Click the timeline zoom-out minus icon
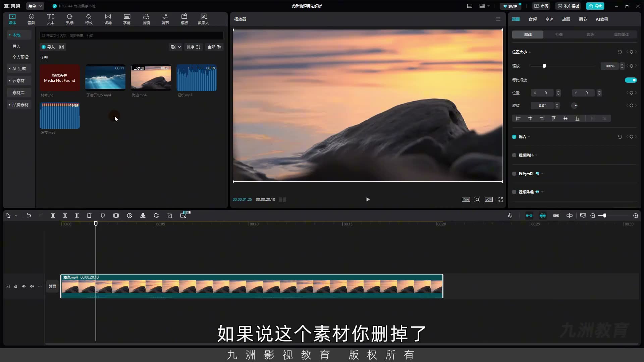The width and height of the screenshot is (644, 362). (593, 216)
